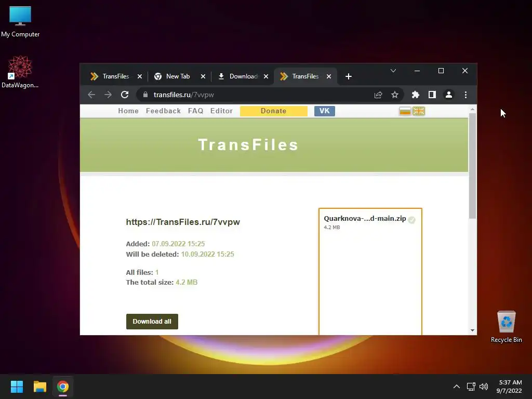Open Chrome three-dot menu
532x399 pixels.
click(x=465, y=95)
